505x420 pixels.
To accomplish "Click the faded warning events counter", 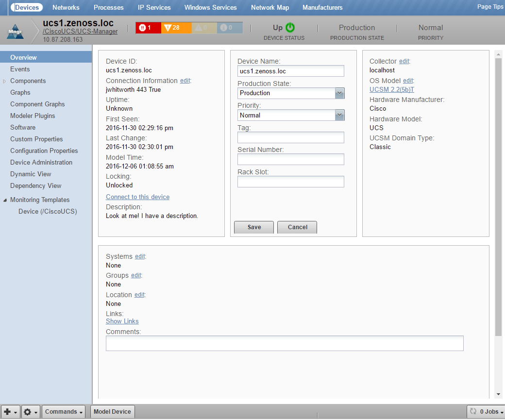I will click(x=204, y=28).
